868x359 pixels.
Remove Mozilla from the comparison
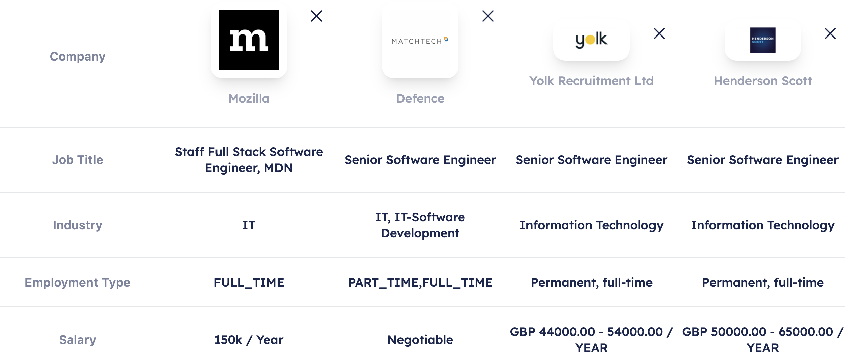pyautogui.click(x=316, y=16)
